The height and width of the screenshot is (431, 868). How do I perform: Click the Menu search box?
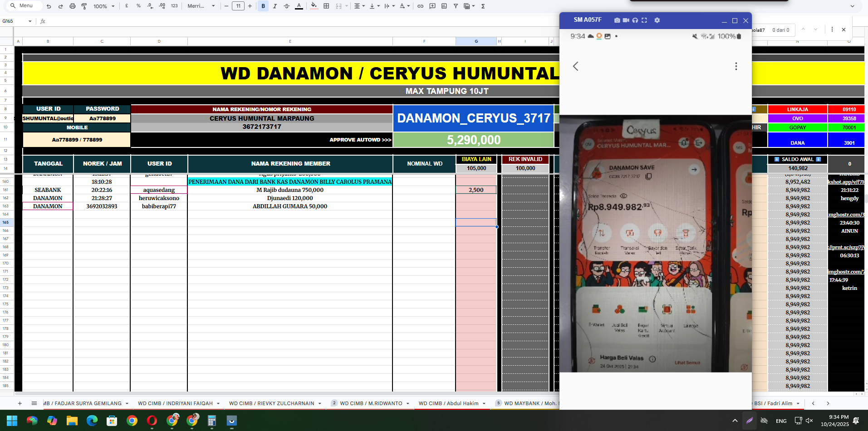click(x=25, y=6)
